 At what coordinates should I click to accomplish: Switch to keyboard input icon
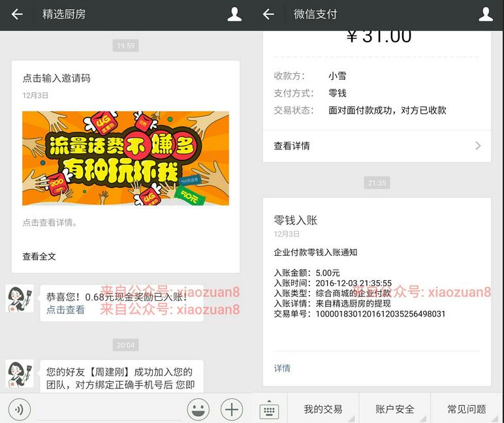[x=269, y=409]
